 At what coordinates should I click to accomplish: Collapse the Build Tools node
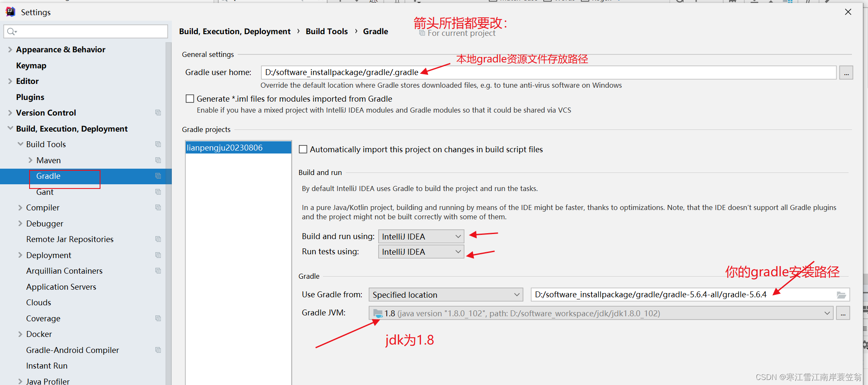[20, 144]
